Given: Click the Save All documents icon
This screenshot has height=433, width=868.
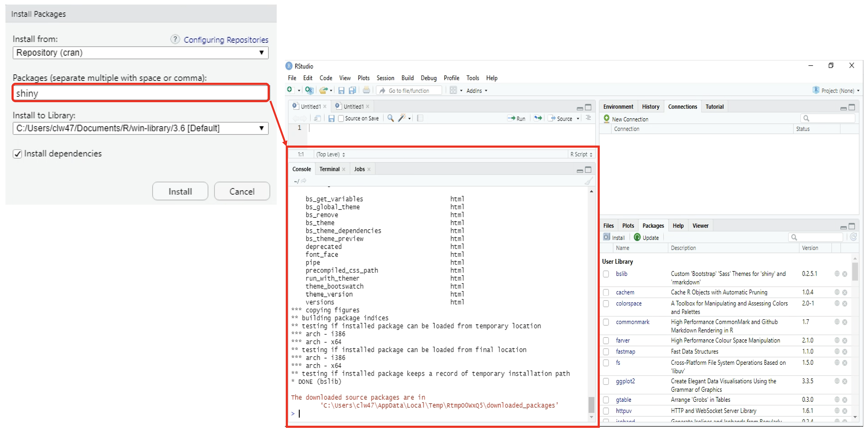Looking at the screenshot, I should pos(352,90).
